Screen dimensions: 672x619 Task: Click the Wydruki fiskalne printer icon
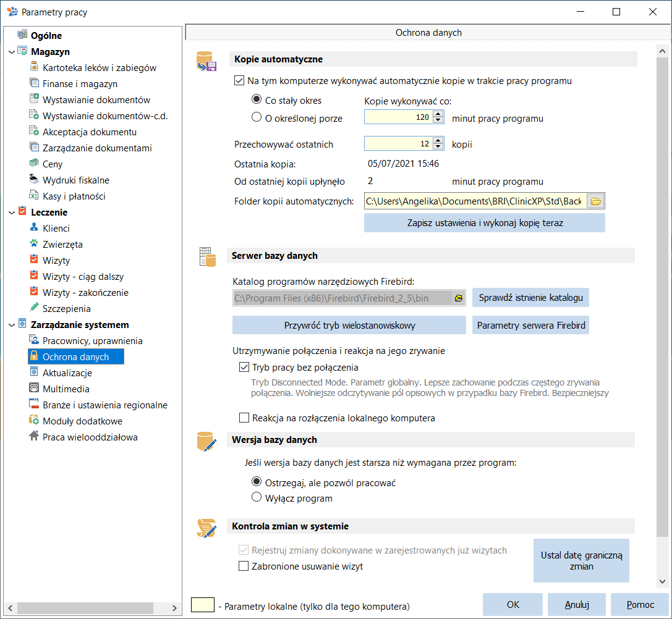(x=34, y=179)
